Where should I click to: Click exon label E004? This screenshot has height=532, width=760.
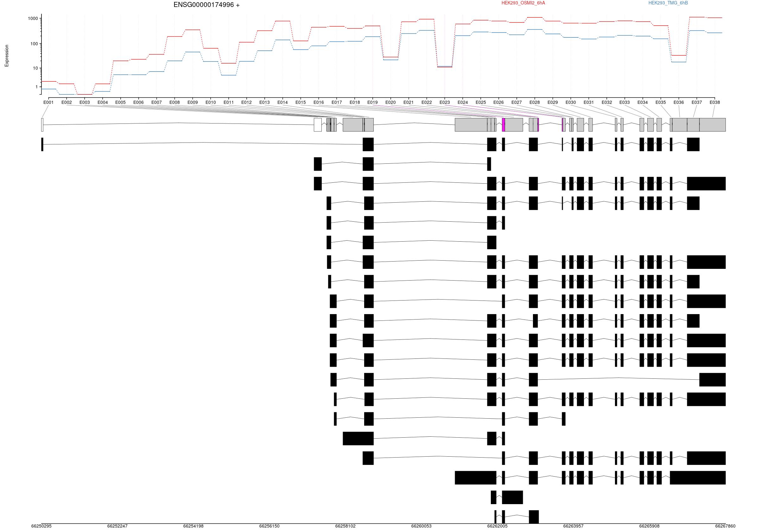click(x=103, y=102)
